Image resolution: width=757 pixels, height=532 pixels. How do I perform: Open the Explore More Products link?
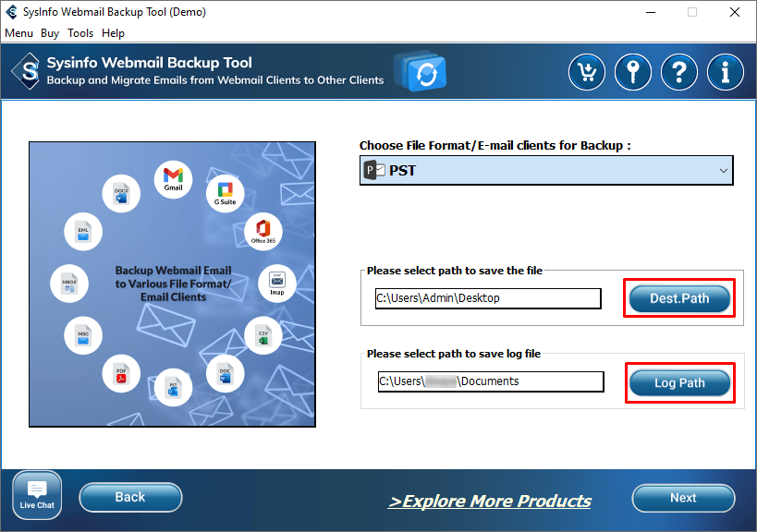pos(490,502)
